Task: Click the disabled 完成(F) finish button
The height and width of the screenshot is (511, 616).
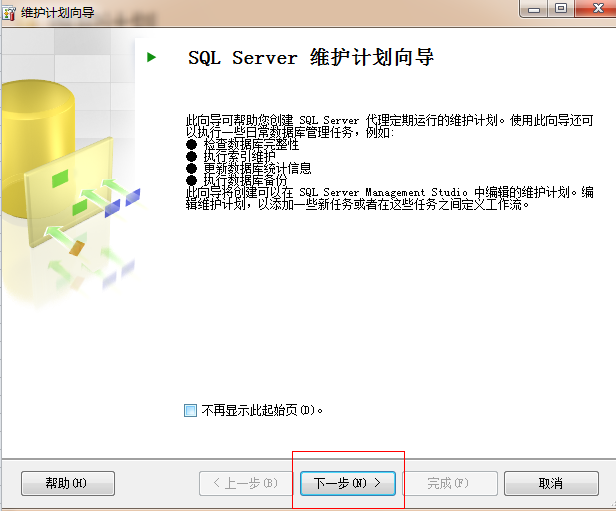Action: pyautogui.click(x=450, y=483)
